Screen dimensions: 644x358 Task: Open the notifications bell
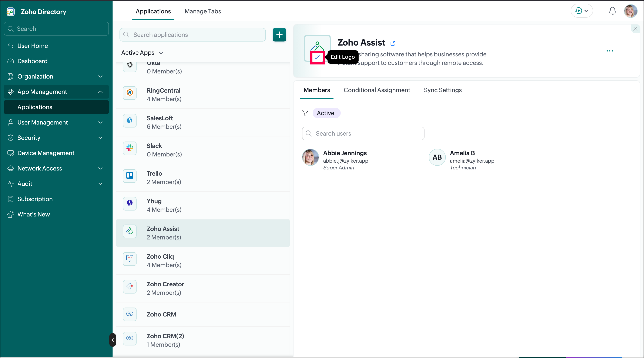pyautogui.click(x=612, y=11)
